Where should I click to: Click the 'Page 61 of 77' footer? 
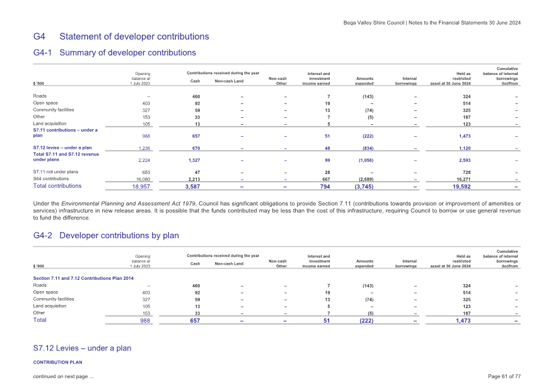coord(504,376)
